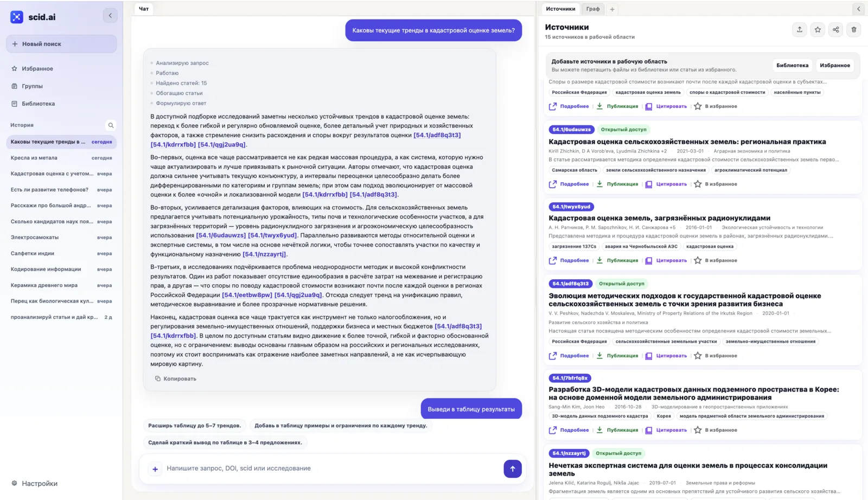Collapse the left sidebar with chevron button

(x=110, y=16)
